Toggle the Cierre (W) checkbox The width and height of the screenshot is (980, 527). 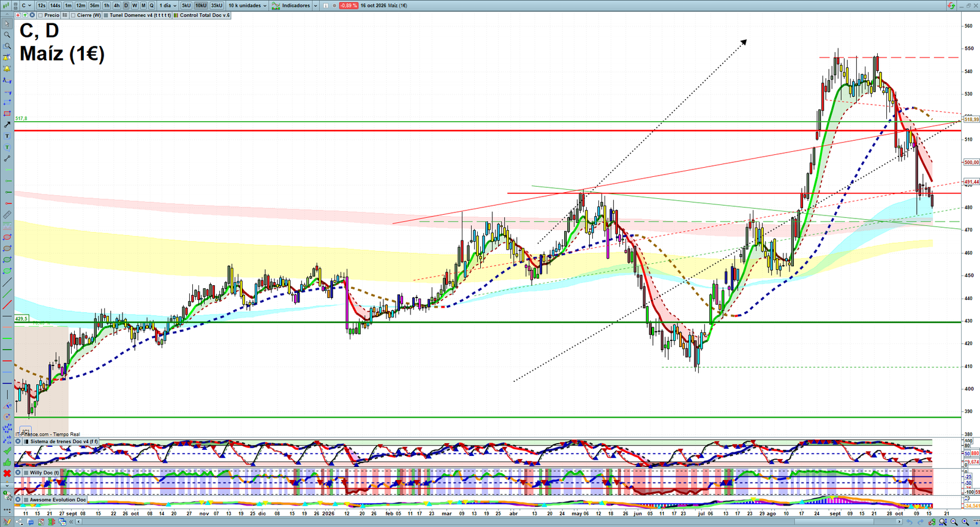coord(73,15)
